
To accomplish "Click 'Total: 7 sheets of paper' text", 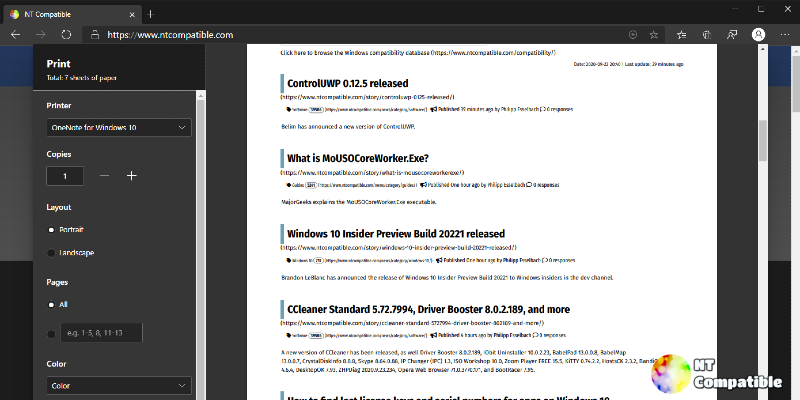I will click(x=82, y=78).
